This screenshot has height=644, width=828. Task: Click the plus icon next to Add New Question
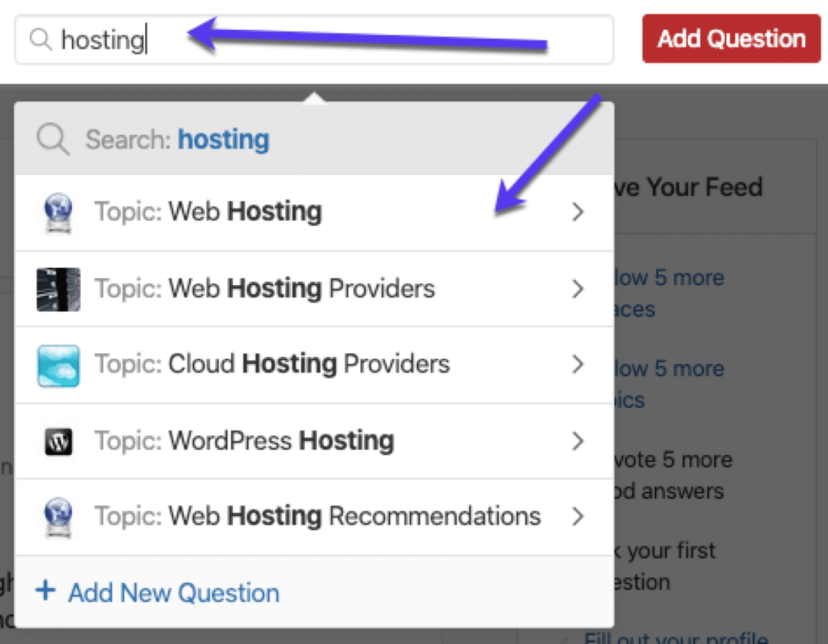click(46, 592)
